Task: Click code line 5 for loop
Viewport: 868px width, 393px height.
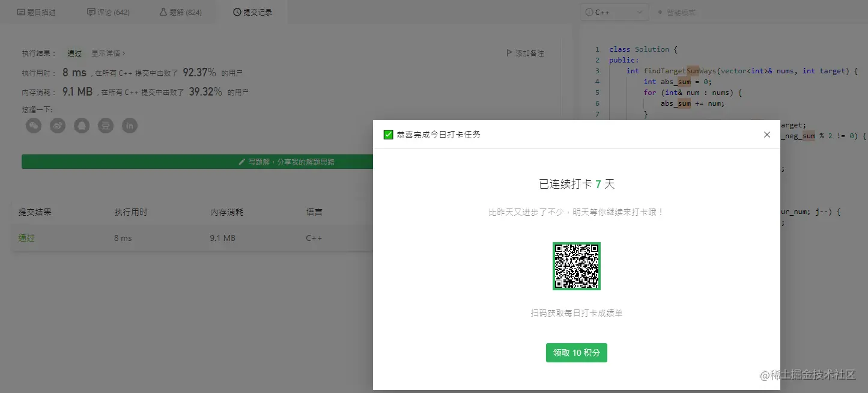Action: (x=694, y=93)
